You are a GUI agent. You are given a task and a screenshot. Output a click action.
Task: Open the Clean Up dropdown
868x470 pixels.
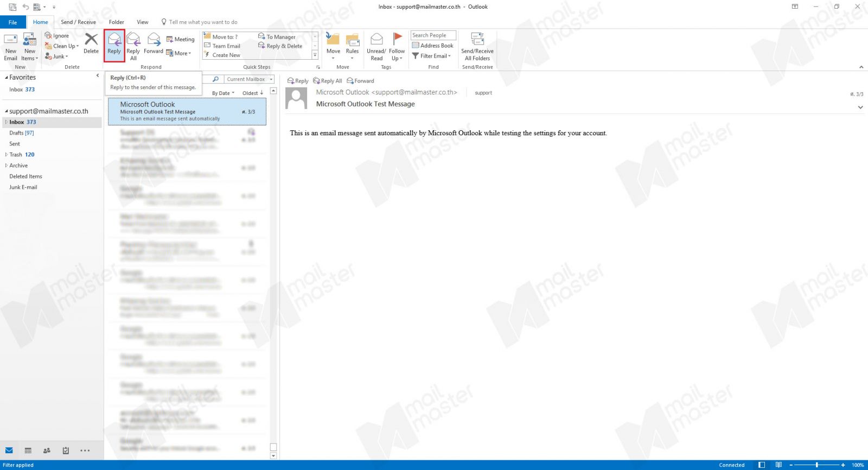(x=62, y=46)
